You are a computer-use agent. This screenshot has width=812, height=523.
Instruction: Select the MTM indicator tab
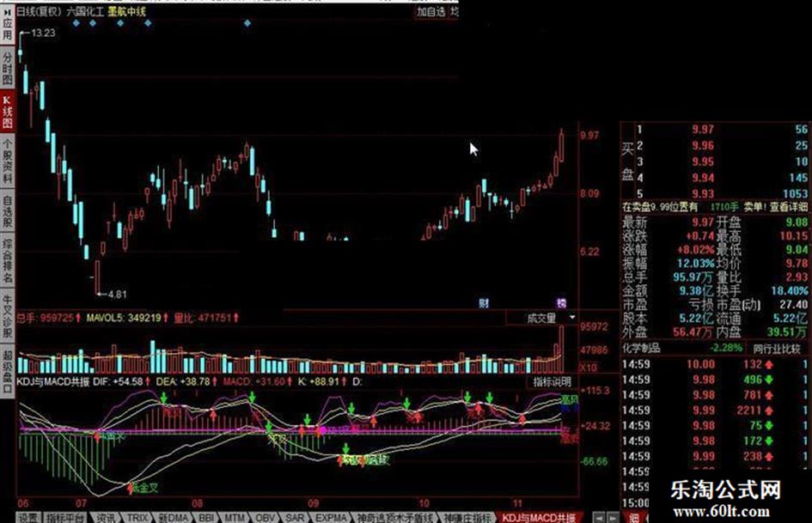pos(235,517)
